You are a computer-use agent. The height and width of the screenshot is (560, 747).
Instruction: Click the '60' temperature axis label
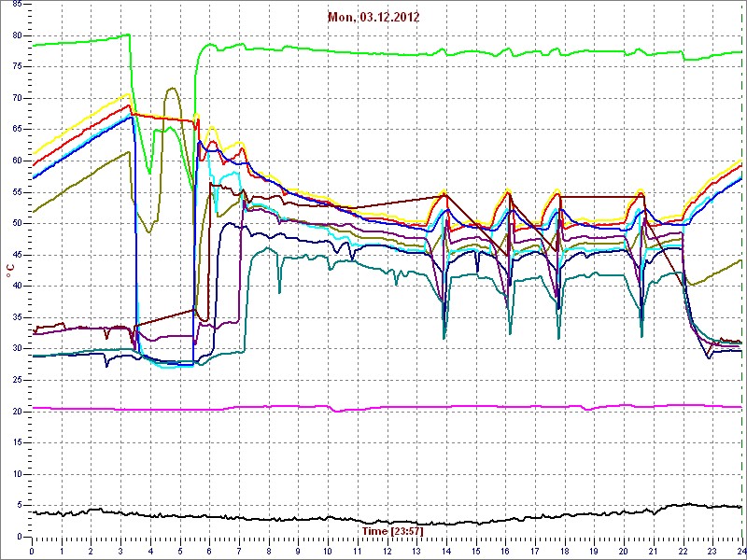pyautogui.click(x=16, y=161)
